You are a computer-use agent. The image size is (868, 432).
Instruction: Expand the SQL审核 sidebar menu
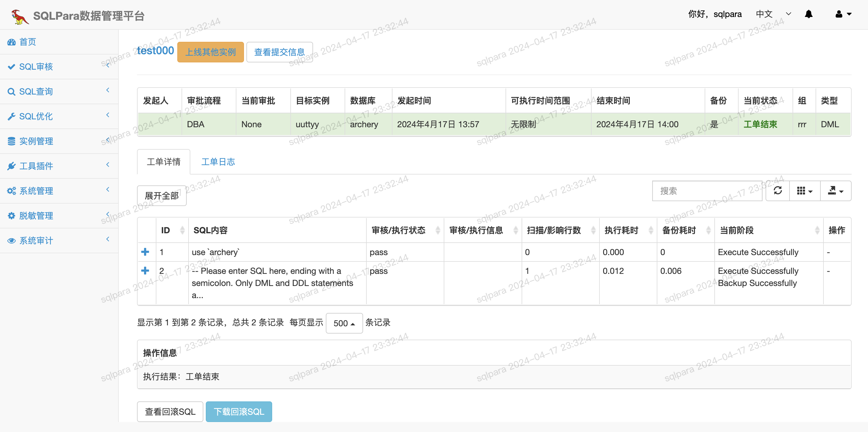[36, 67]
